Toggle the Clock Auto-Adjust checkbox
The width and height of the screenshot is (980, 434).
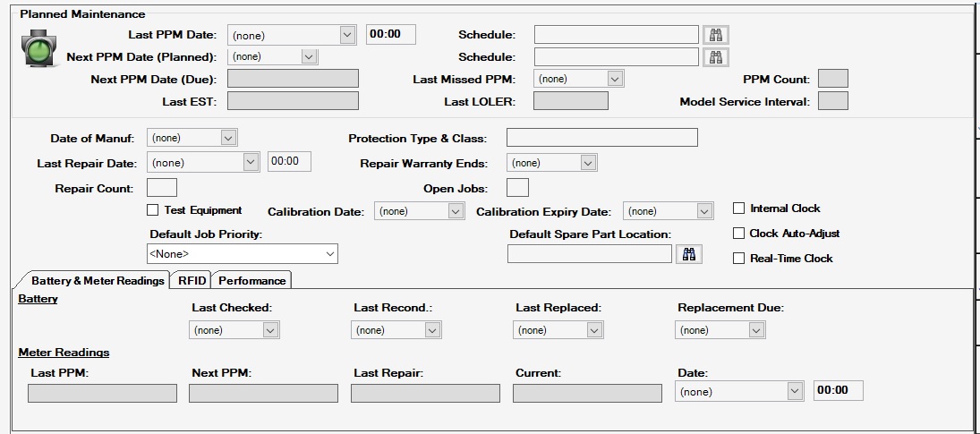pyautogui.click(x=738, y=234)
